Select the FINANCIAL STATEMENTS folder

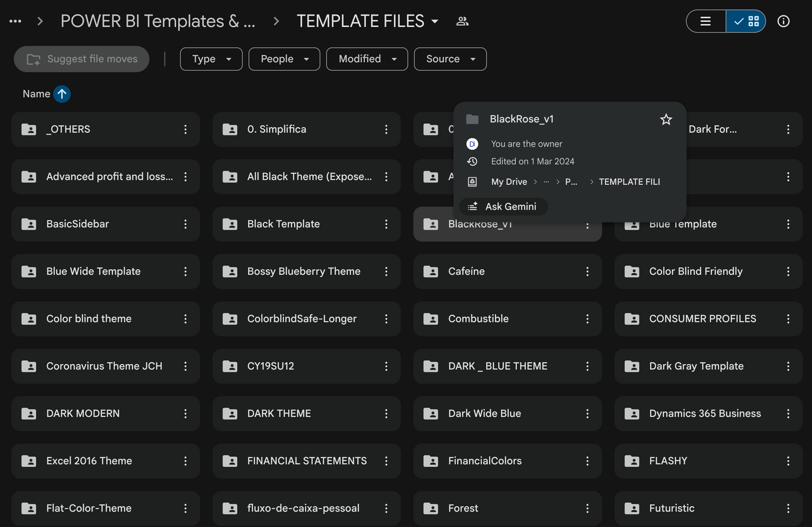[307, 461]
